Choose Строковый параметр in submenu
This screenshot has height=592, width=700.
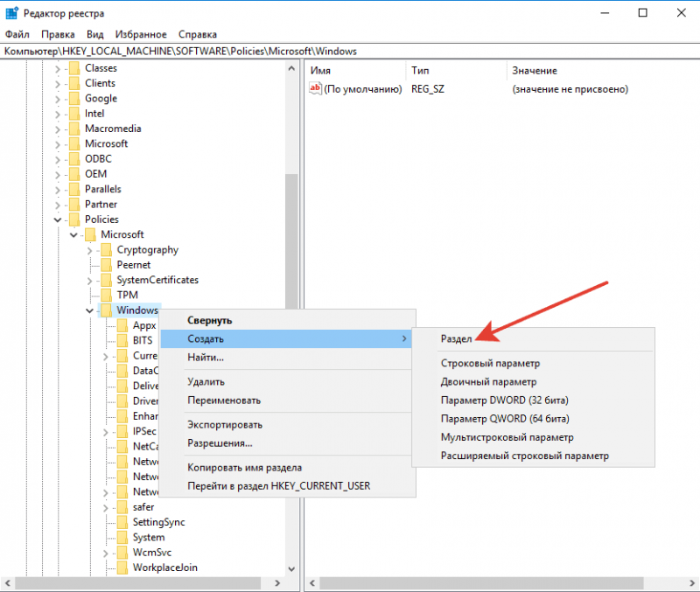tap(533, 363)
